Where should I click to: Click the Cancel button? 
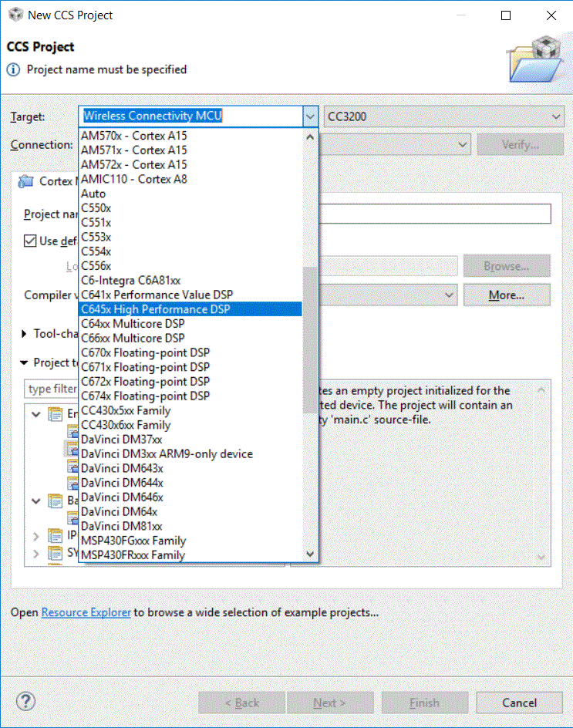(x=519, y=703)
